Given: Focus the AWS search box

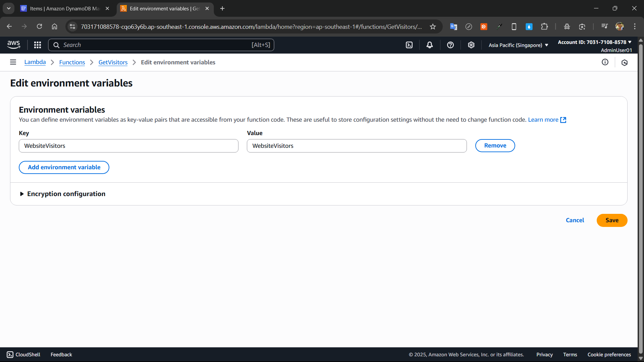Looking at the screenshot, I should (x=161, y=45).
